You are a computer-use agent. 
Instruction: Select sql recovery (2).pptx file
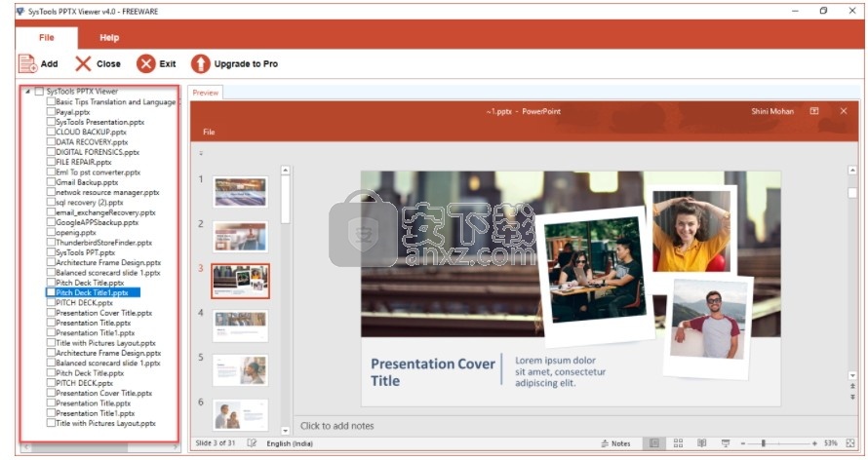click(90, 203)
